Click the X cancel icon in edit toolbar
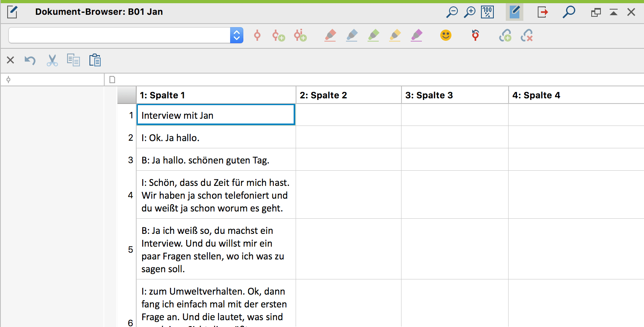The width and height of the screenshot is (644, 327). (x=10, y=60)
